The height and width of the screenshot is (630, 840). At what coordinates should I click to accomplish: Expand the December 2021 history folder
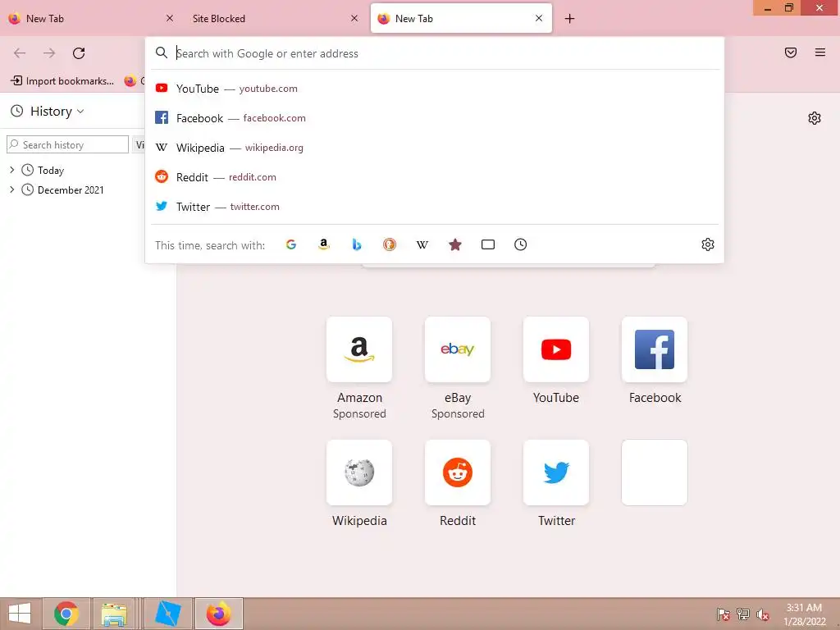pos(12,189)
